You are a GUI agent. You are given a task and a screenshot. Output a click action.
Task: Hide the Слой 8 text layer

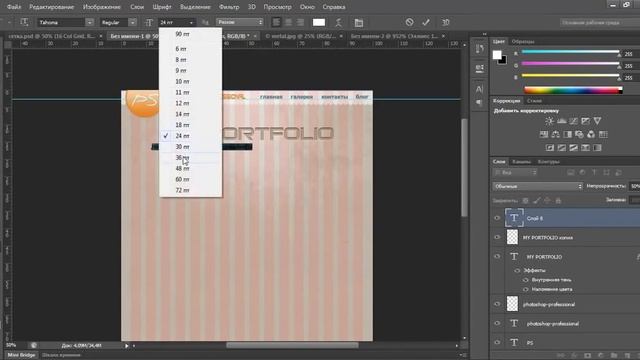[x=497, y=218]
